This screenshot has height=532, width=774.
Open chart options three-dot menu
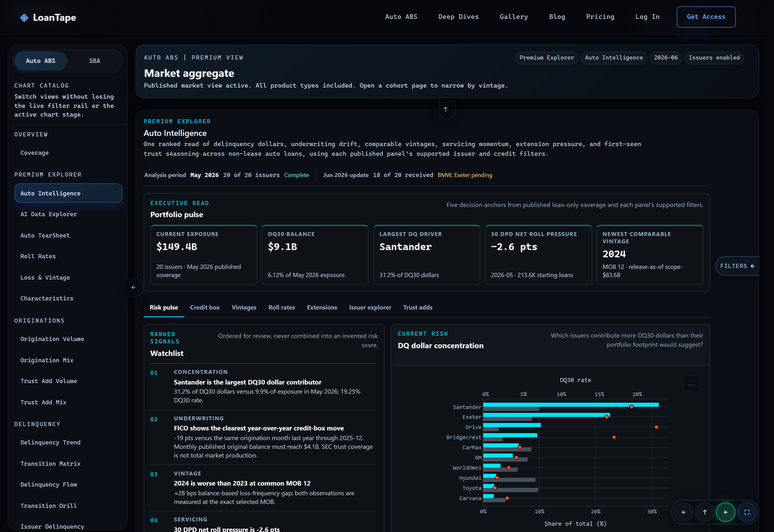coord(692,384)
